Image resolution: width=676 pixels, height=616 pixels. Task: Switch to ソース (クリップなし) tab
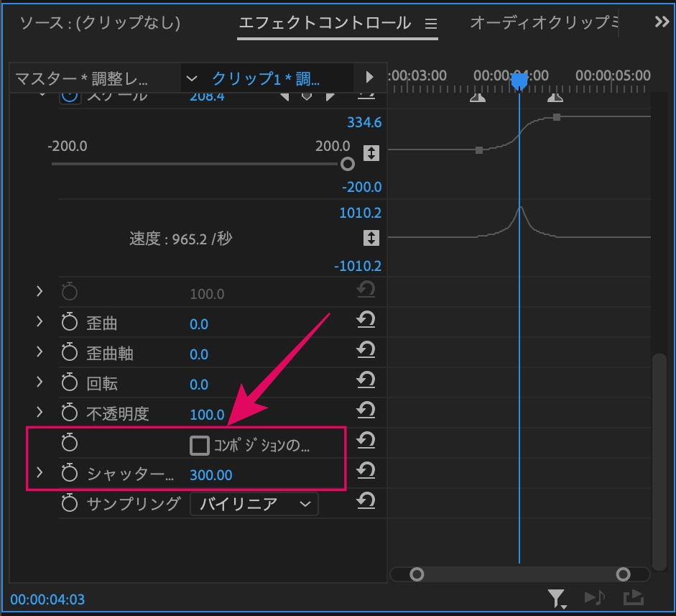pos(100,22)
